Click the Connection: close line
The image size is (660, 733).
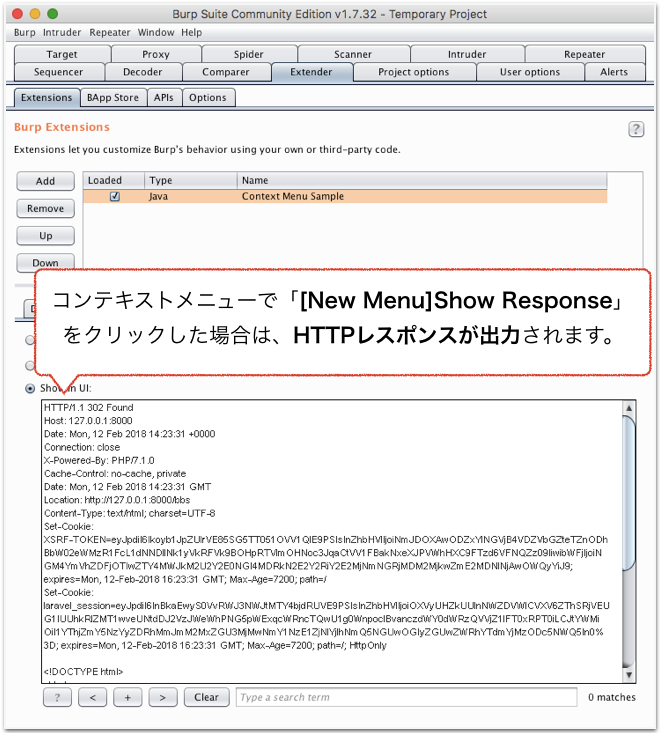coord(82,447)
